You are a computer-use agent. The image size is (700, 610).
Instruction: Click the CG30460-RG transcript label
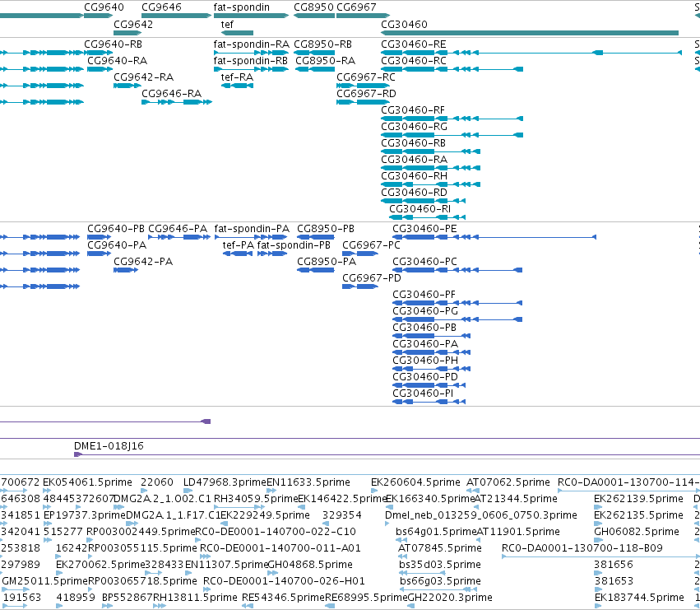click(x=414, y=127)
